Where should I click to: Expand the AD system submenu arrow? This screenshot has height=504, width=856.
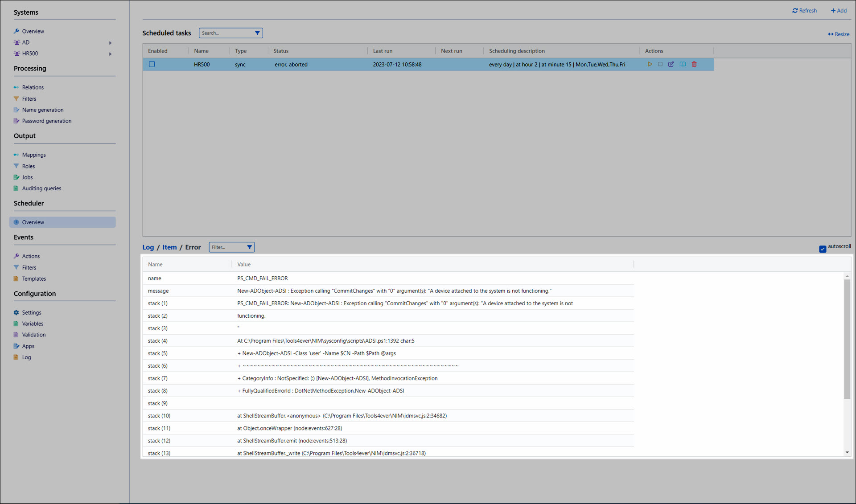tap(110, 43)
